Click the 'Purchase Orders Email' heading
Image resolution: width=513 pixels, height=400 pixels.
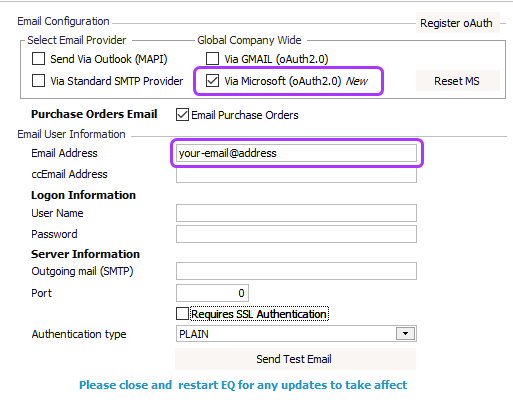94,114
